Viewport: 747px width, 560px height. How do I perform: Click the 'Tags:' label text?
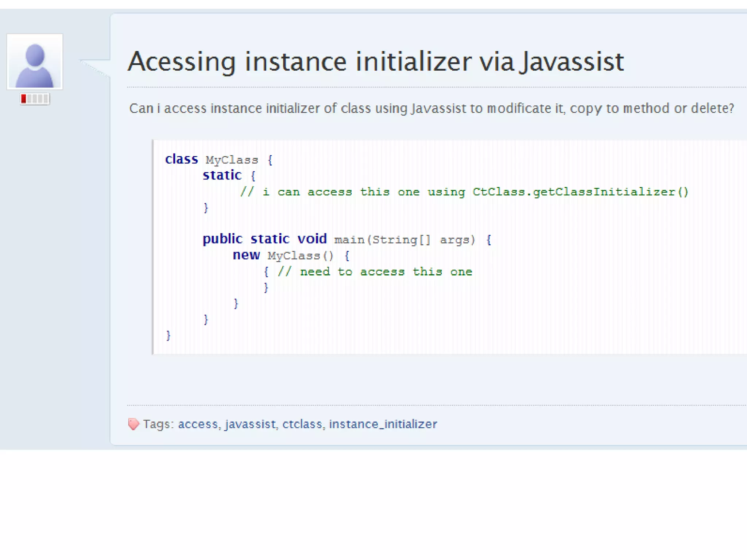(x=158, y=424)
